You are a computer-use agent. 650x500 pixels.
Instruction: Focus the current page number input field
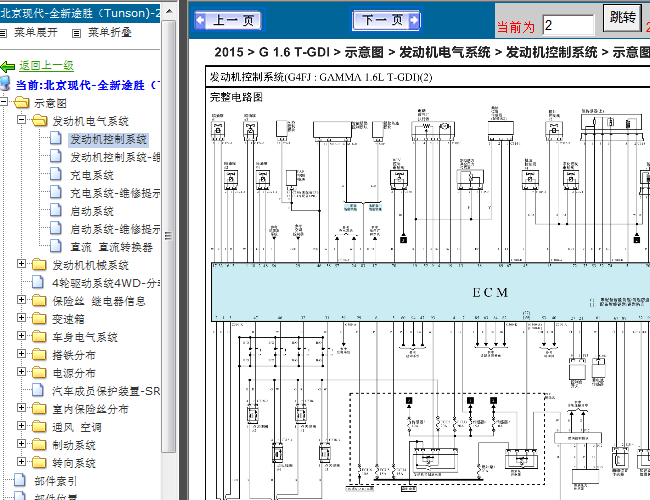coord(568,25)
